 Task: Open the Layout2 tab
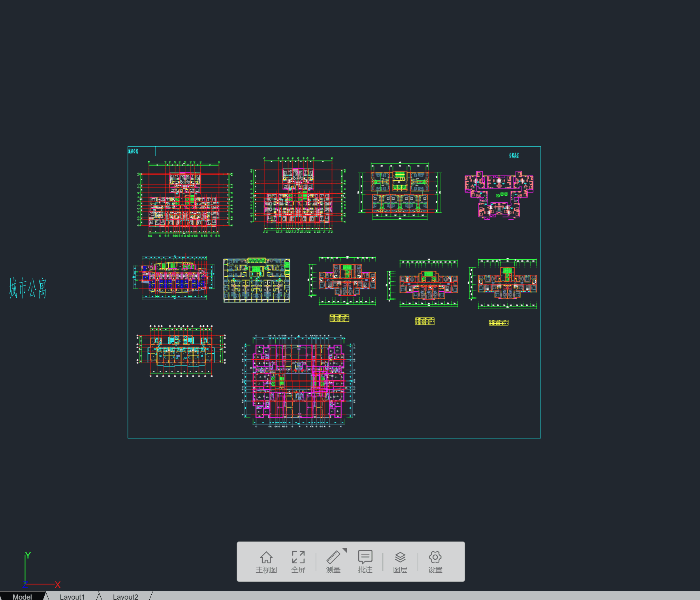(x=125, y=596)
